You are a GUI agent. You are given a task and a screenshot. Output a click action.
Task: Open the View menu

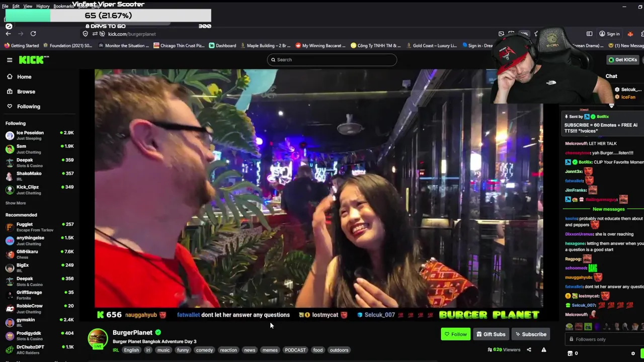pos(28,6)
